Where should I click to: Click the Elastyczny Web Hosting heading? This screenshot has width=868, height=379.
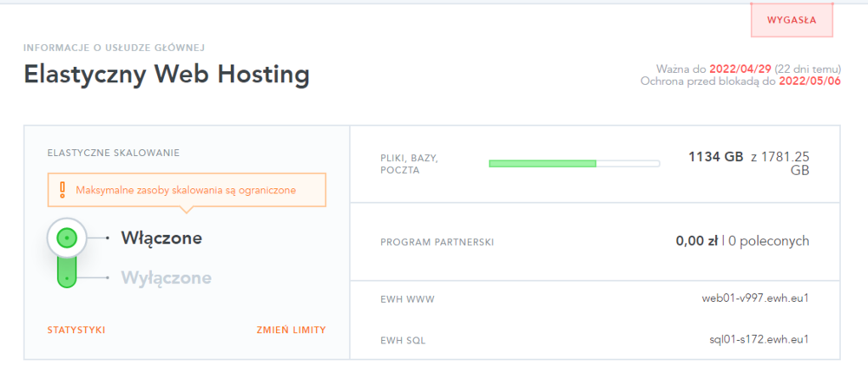166,75
